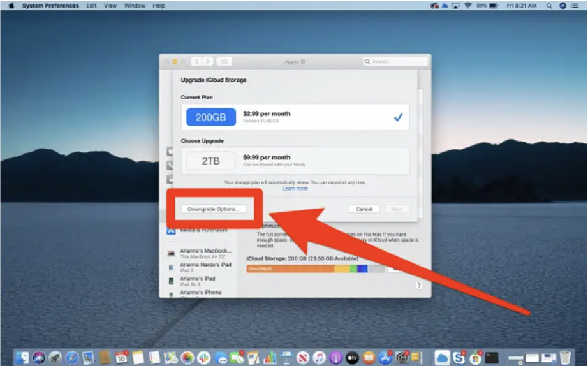The height and width of the screenshot is (366, 588).
Task: Open the View menu
Action: (110, 6)
